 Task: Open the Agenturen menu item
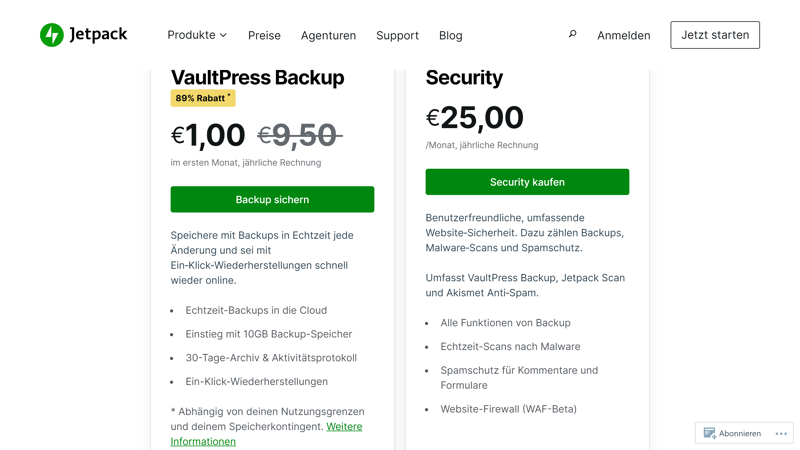[328, 35]
